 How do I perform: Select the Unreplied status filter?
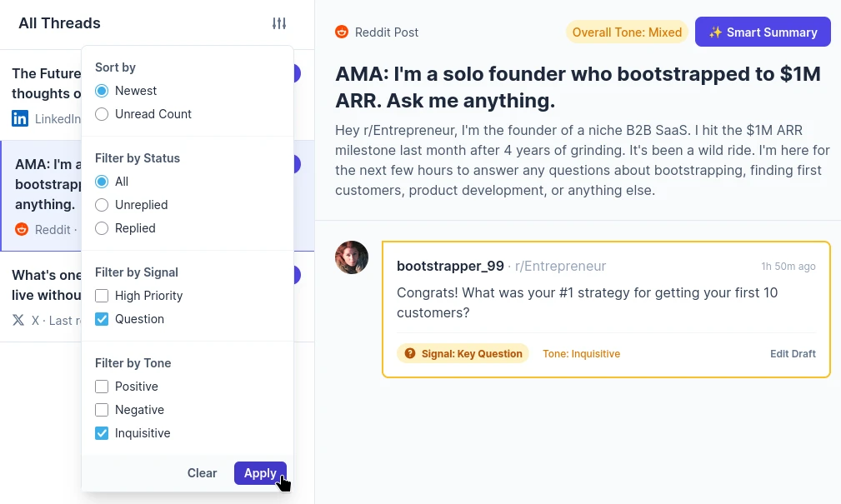point(102,205)
